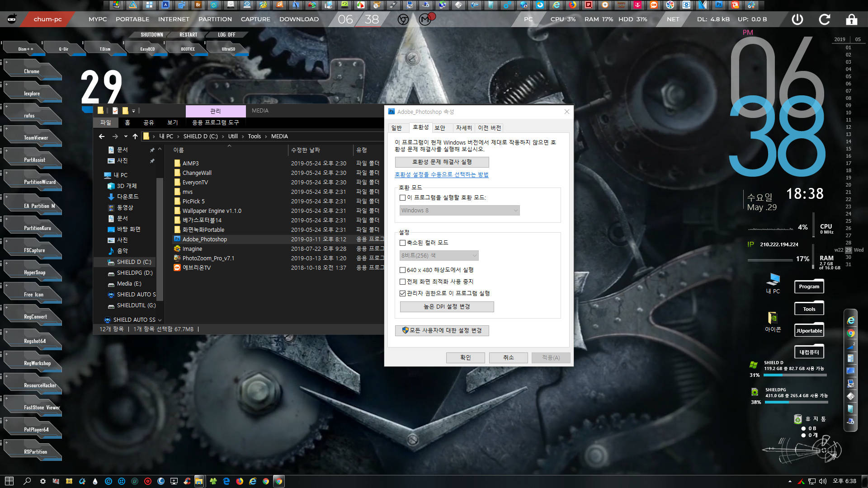
Task: Click 모든 사용자에 대한 설정 변경 button
Action: (x=442, y=331)
